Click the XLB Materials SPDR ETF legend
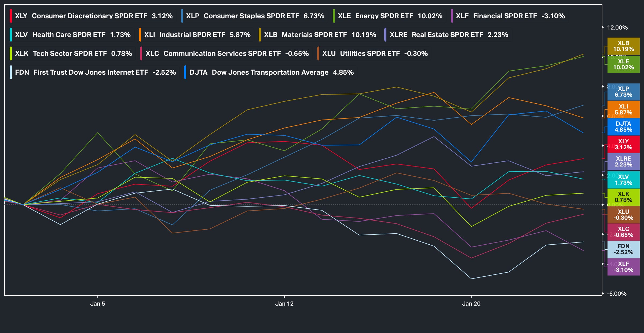This screenshot has width=644, height=333. 320,35
